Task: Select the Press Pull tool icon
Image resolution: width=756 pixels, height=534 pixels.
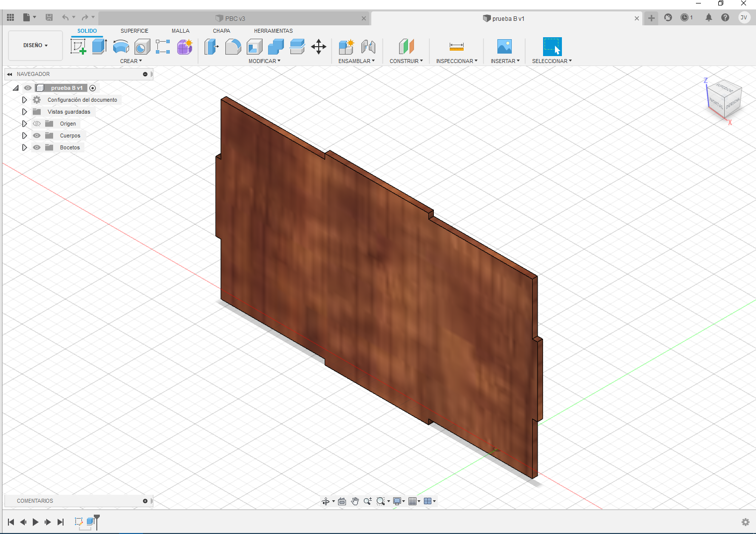Action: click(211, 47)
